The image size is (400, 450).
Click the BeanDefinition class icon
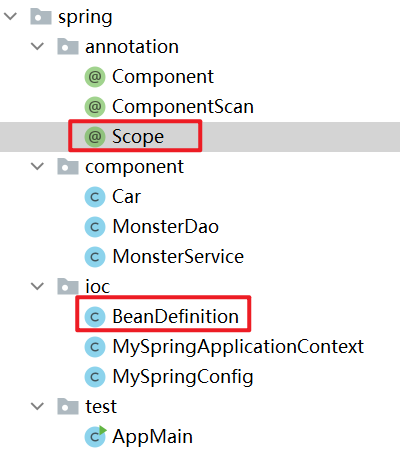pos(95,317)
